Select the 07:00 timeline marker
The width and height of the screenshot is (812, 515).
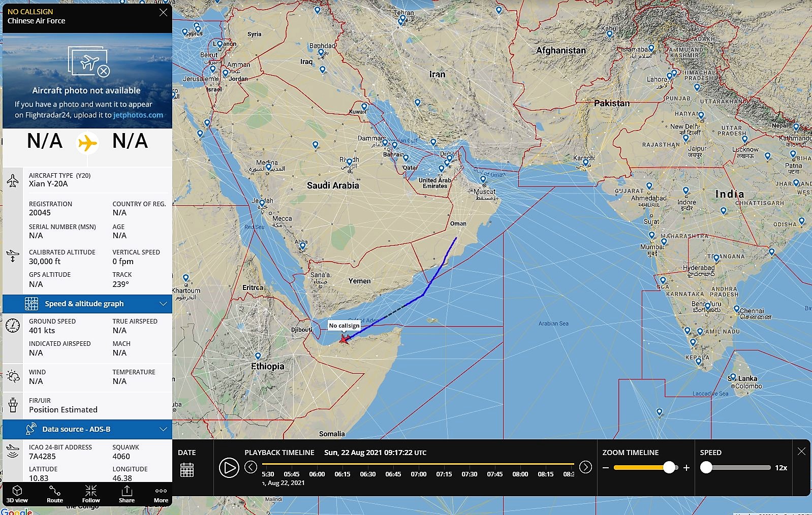coord(419,474)
